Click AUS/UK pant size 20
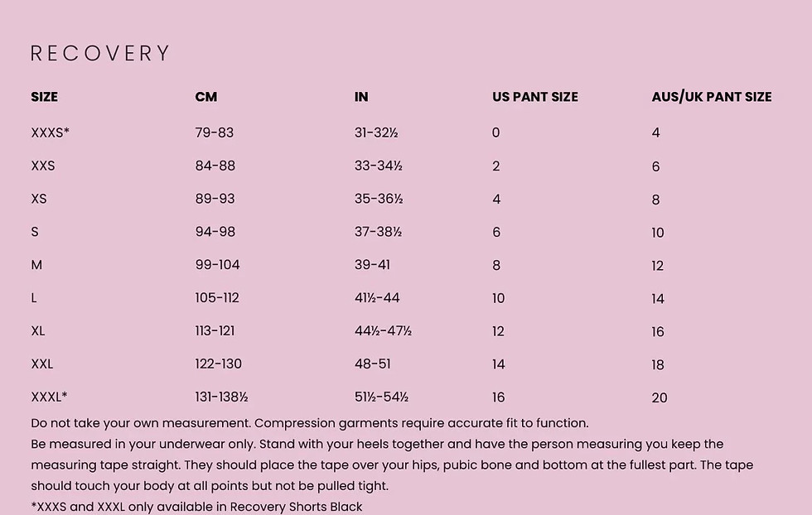812x515 pixels. [660, 397]
